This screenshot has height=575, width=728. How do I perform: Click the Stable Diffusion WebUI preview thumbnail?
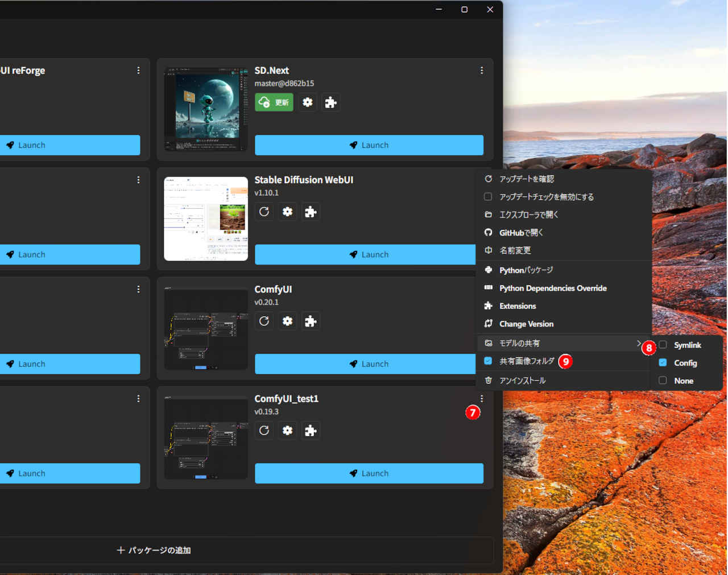(x=206, y=219)
